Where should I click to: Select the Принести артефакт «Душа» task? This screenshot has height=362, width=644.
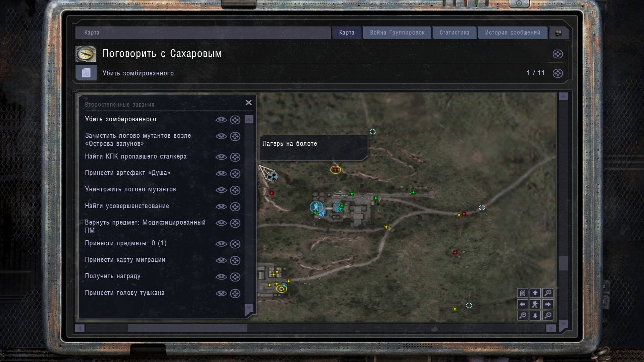pos(127,173)
